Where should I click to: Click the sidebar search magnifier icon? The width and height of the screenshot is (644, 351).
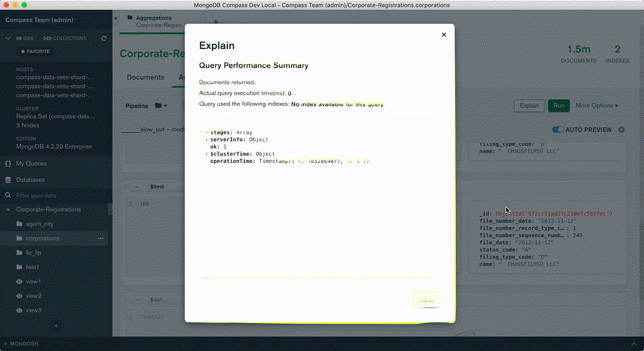coord(7,196)
